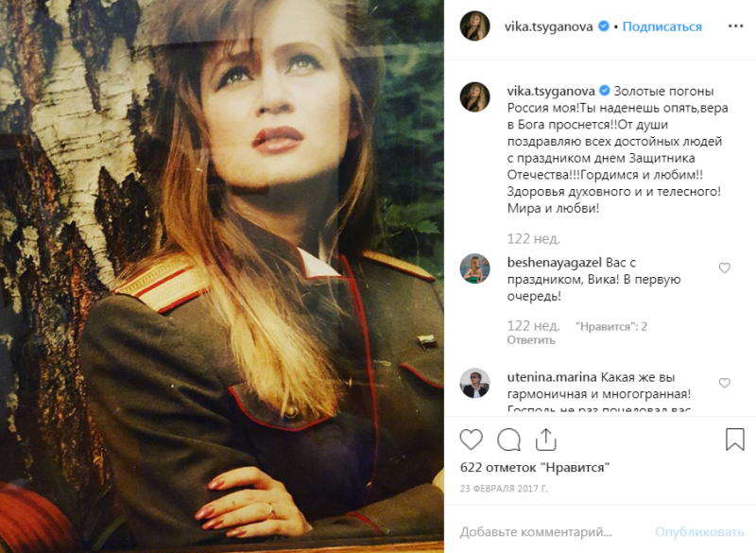This screenshot has width=756, height=553.
Task: Like beshenayagazel's comment with the heart
Action: [x=724, y=268]
